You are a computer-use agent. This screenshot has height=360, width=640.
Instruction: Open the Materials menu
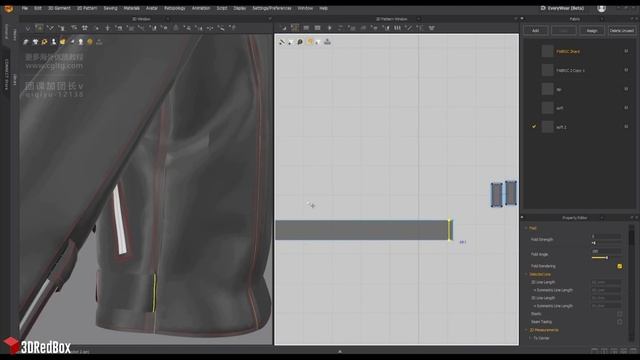[x=131, y=8]
